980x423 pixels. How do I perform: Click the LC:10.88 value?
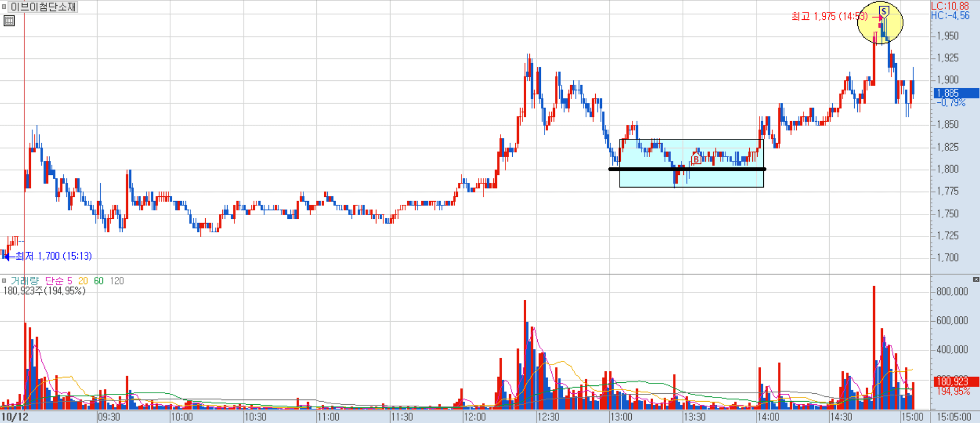coord(950,6)
